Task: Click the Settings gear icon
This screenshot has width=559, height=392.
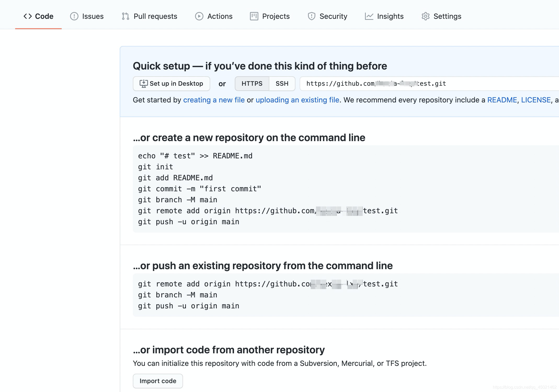Action: coord(426,16)
